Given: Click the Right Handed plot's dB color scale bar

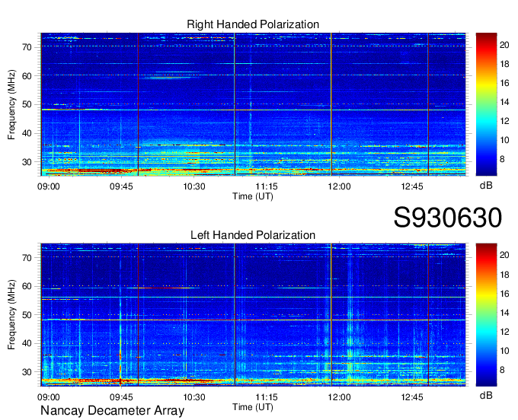Looking at the screenshot, I should (486, 104).
